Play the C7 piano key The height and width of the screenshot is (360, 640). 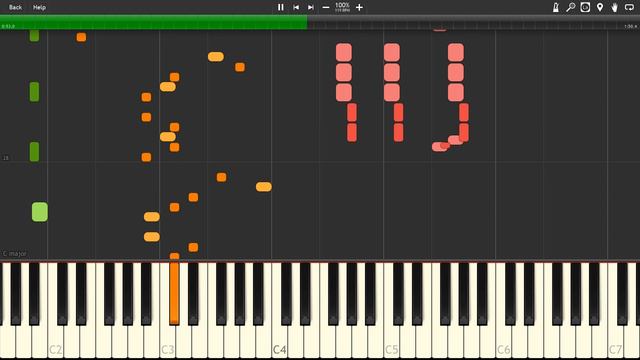tap(616, 342)
